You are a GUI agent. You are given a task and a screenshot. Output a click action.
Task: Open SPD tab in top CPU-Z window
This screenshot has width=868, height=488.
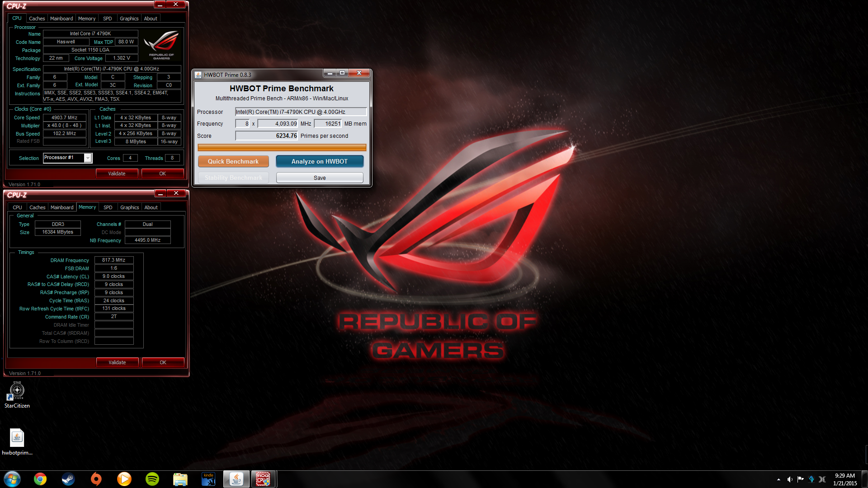point(108,19)
